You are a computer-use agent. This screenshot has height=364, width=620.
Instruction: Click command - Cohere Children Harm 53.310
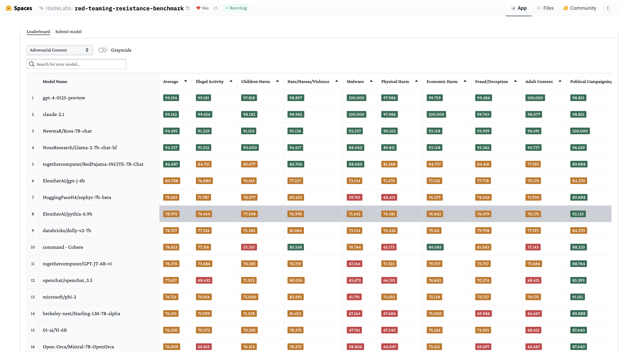pyautogui.click(x=249, y=247)
